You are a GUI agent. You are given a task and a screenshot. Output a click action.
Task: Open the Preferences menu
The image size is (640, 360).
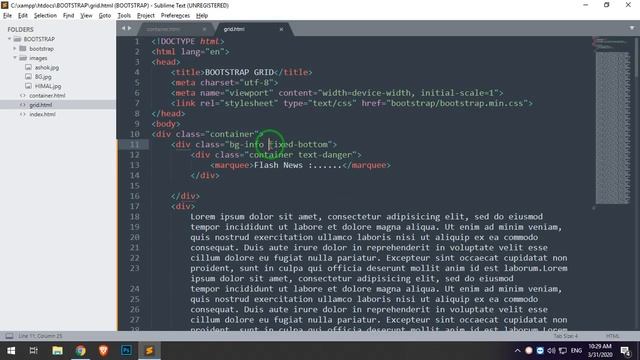pos(175,16)
